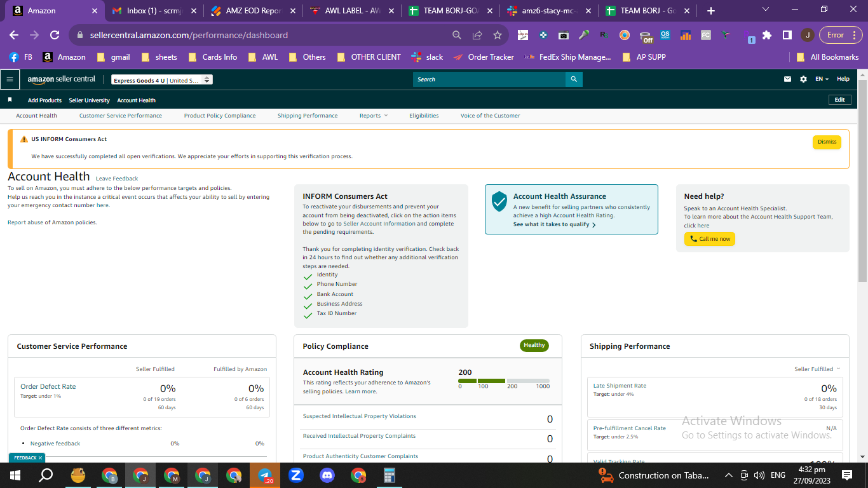Open the AWL bookmarks folder
The height and width of the screenshot is (488, 868).
point(262,57)
